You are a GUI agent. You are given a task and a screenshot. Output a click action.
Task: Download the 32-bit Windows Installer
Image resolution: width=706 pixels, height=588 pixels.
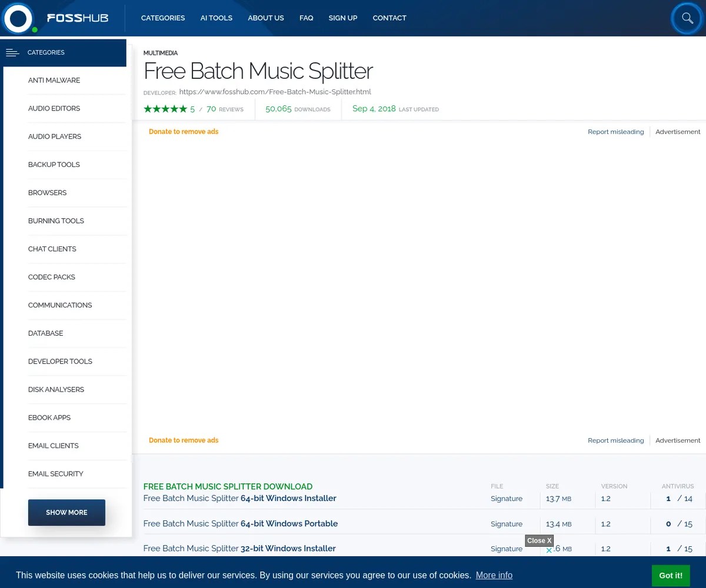[x=239, y=549]
